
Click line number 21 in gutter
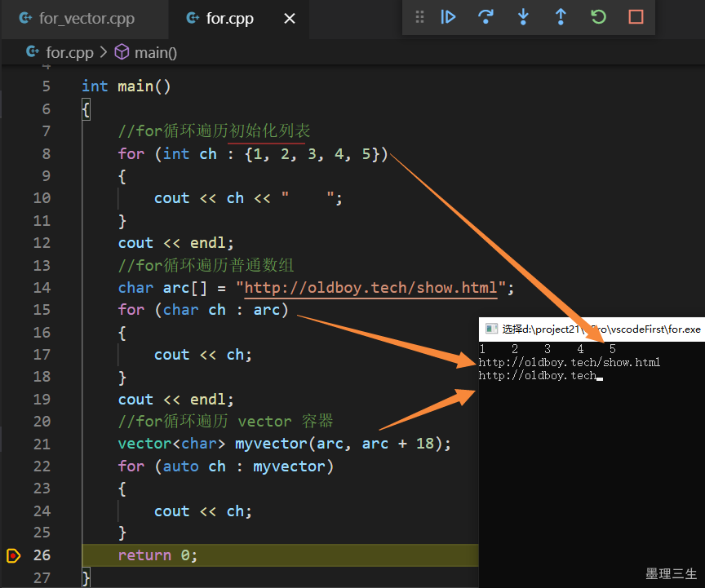pos(42,444)
